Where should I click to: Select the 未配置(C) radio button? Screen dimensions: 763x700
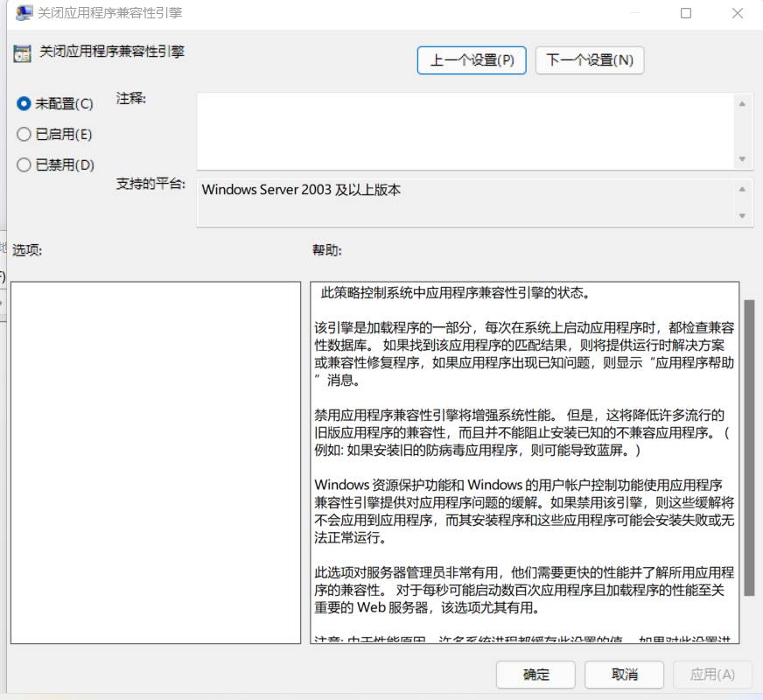[24, 104]
